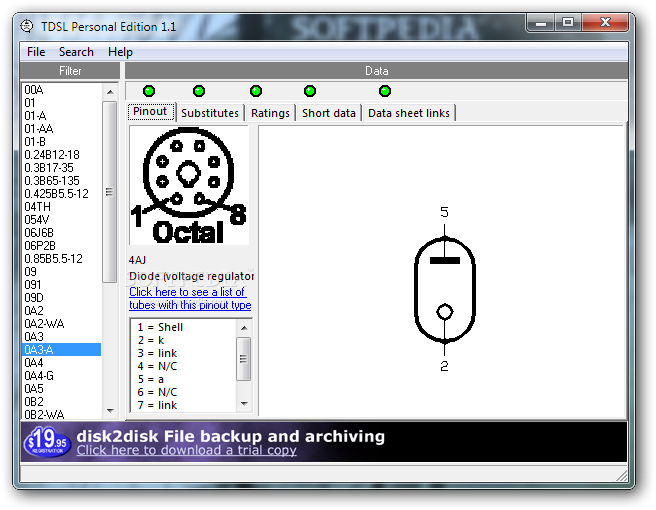Select pin row '2 = k'
The image size is (656, 510).
tap(184, 340)
